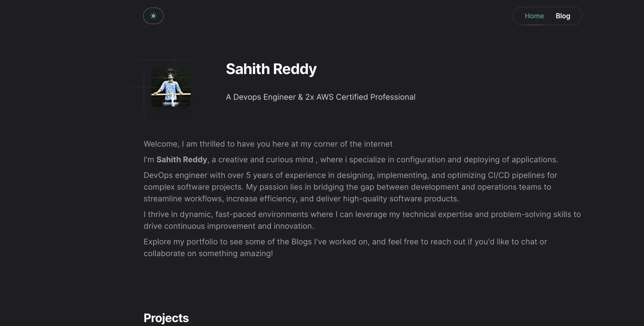Click the line drive continuous improvement and innovation

pyautogui.click(x=229, y=226)
